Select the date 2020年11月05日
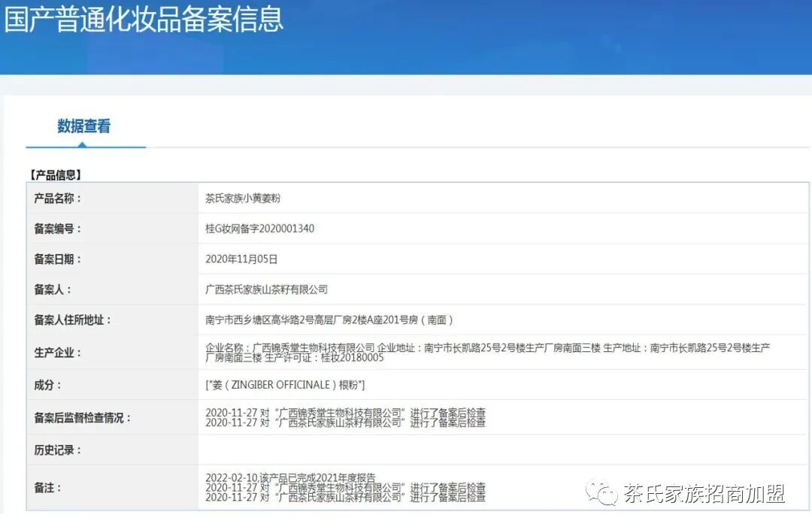812x530 pixels. pyautogui.click(x=242, y=259)
